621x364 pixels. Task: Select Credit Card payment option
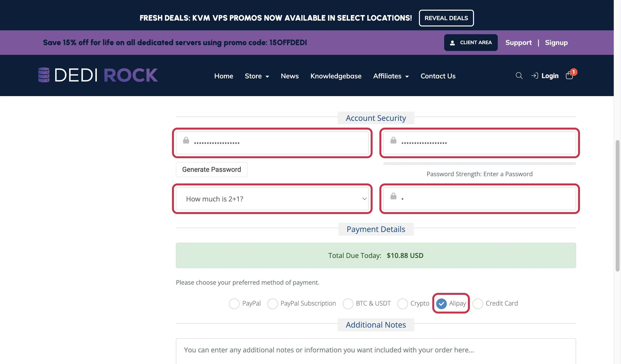click(x=478, y=304)
